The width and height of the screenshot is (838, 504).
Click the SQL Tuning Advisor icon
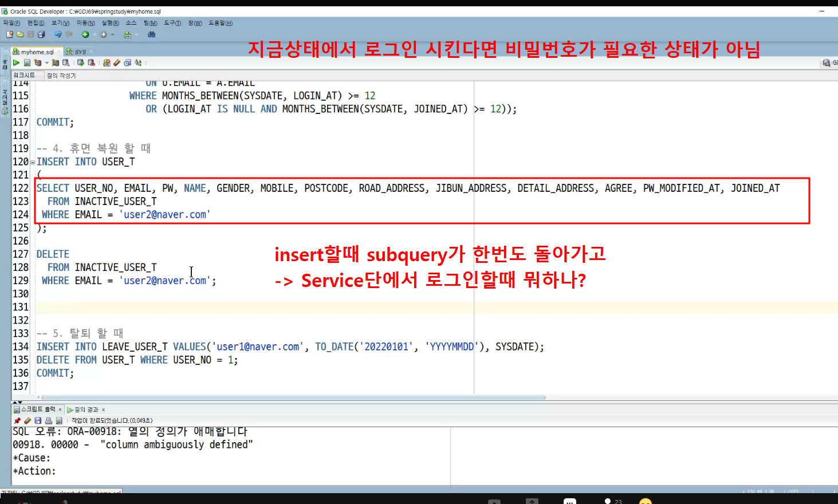click(x=66, y=62)
